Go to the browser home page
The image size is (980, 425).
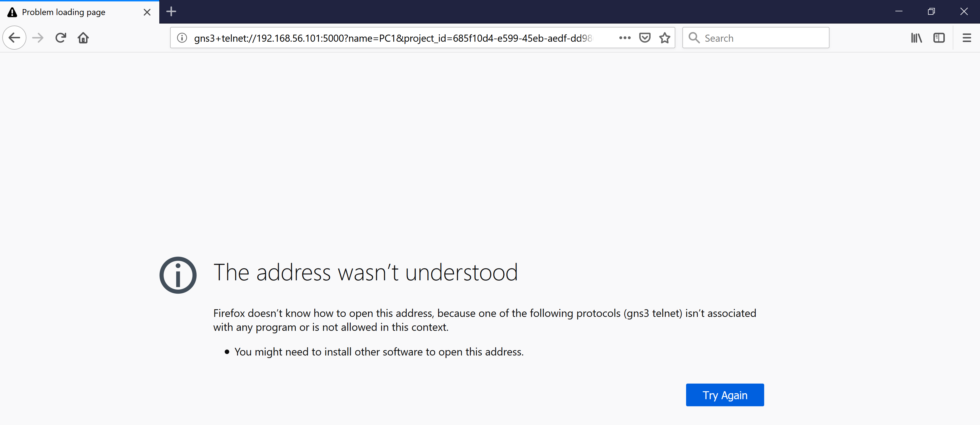point(83,38)
